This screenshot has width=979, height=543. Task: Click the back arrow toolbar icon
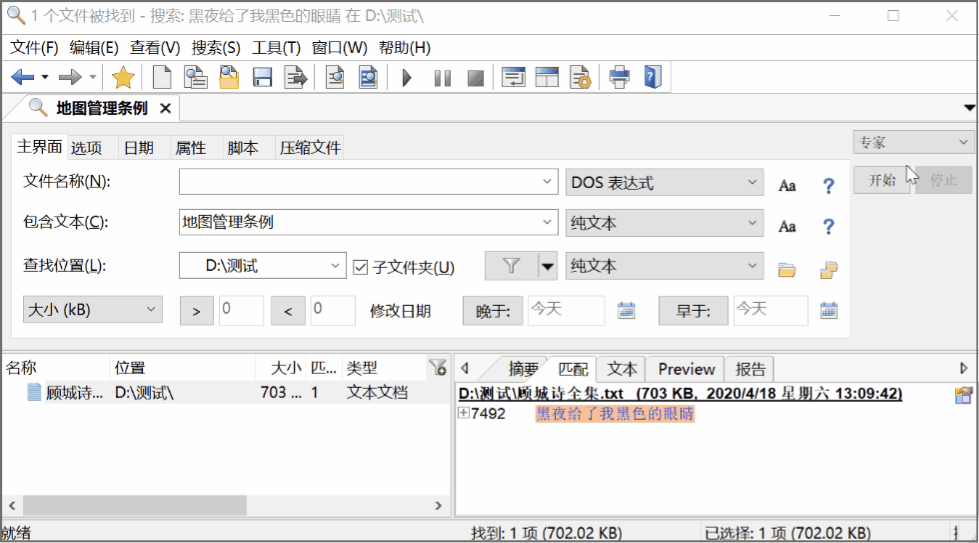point(22,77)
